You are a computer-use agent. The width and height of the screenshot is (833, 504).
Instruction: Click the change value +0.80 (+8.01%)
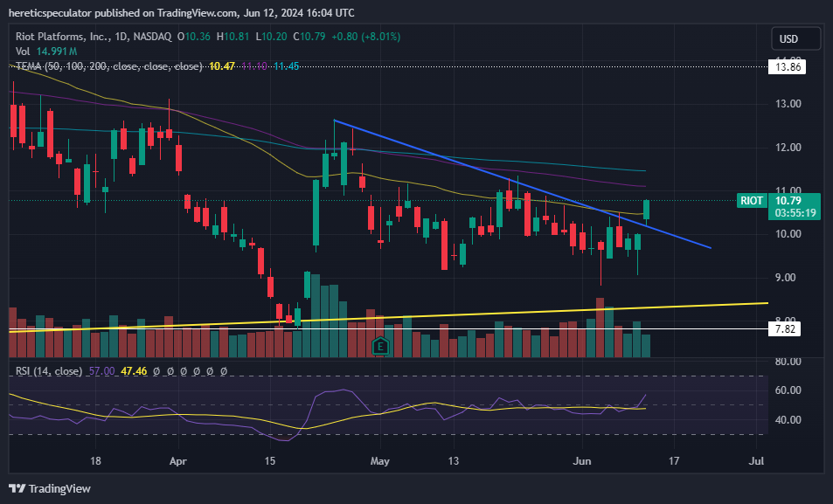(366, 37)
